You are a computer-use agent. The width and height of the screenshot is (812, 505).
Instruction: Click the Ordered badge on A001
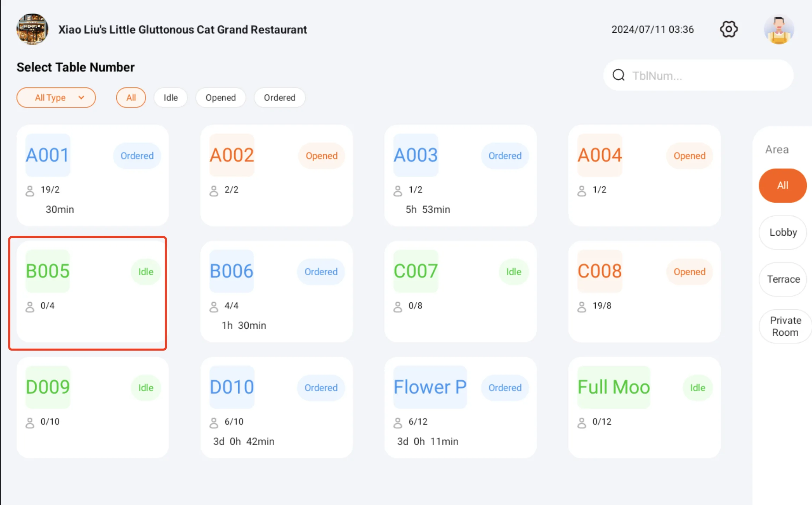137,156
